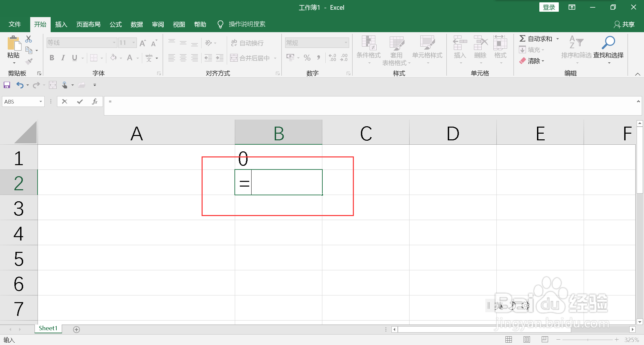Increase decimal places
The height and width of the screenshot is (345, 644).
pos(332,58)
